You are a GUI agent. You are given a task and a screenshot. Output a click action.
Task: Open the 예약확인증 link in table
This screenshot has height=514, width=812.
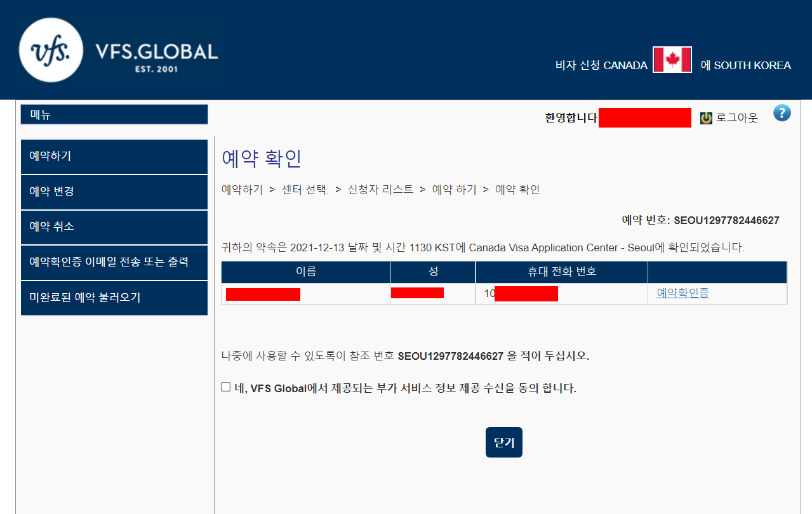[x=682, y=293]
